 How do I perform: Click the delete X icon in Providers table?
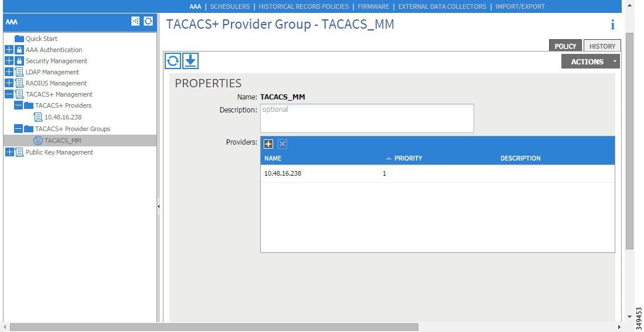point(282,144)
